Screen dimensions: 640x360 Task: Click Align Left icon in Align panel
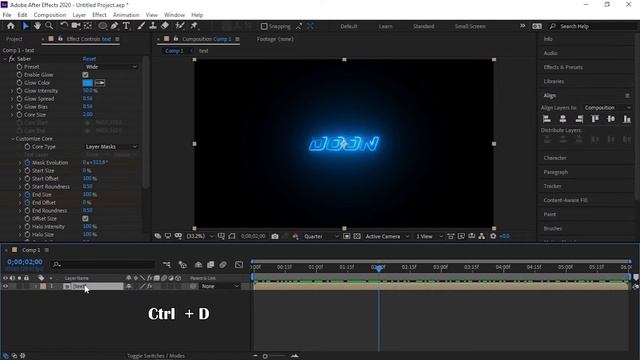pos(547,119)
